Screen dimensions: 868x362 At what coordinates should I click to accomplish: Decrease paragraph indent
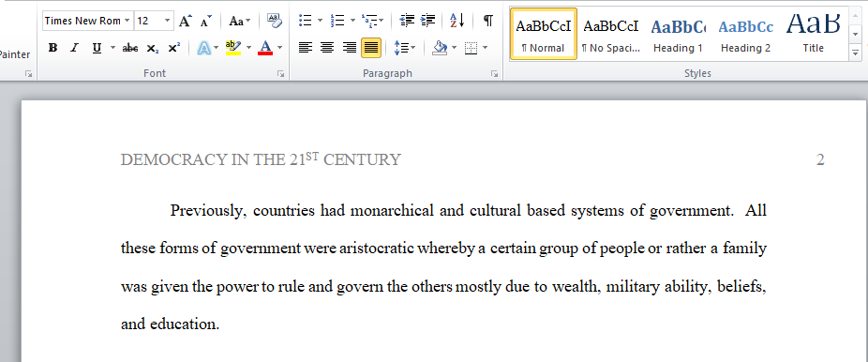tap(407, 21)
